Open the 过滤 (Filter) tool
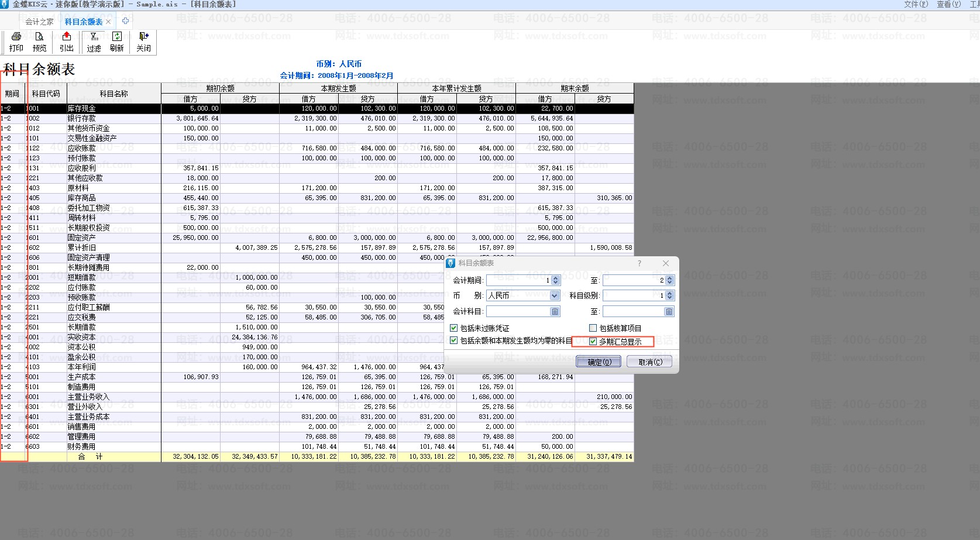Screen dimensions: 980x540 pyautogui.click(x=94, y=42)
